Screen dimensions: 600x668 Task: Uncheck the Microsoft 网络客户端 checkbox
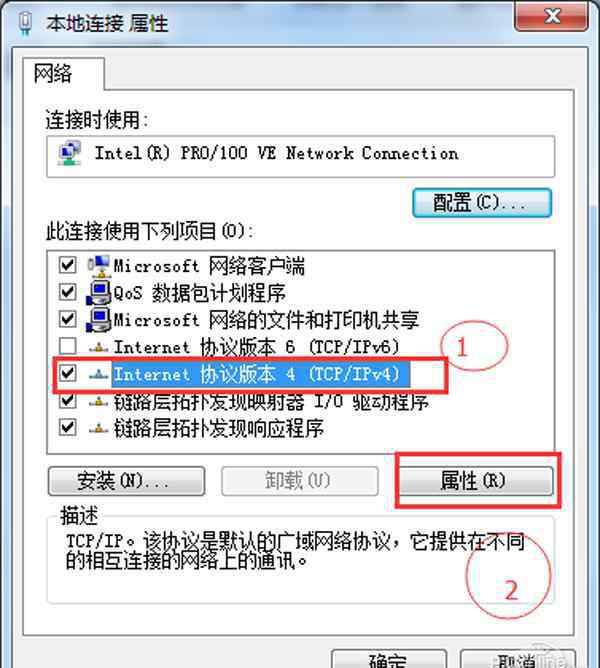click(68, 265)
